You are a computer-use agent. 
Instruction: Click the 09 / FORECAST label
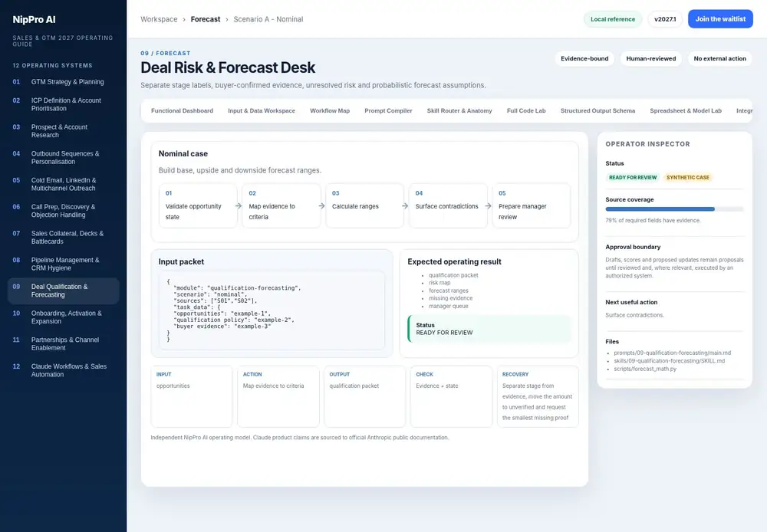tap(166, 54)
